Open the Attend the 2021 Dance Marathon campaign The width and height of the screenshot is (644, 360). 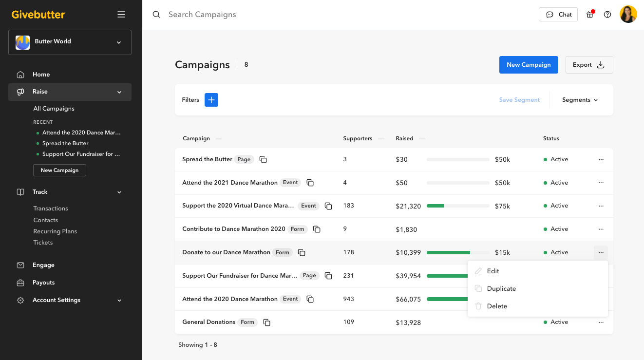coord(230,183)
